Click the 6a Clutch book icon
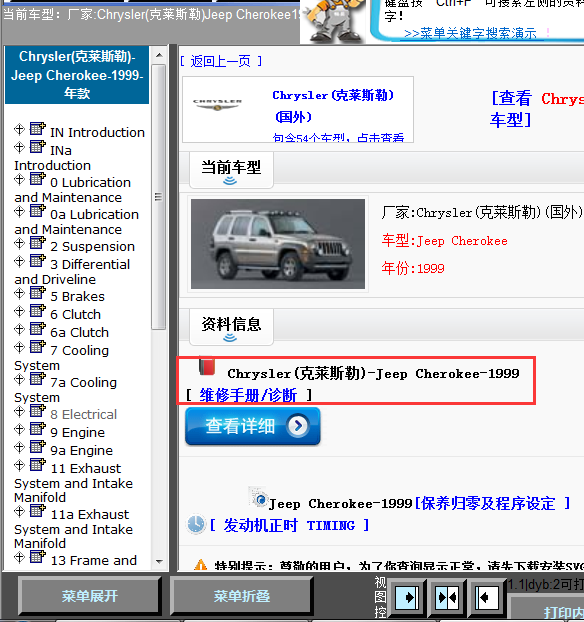This screenshot has width=584, height=622. 38,329
